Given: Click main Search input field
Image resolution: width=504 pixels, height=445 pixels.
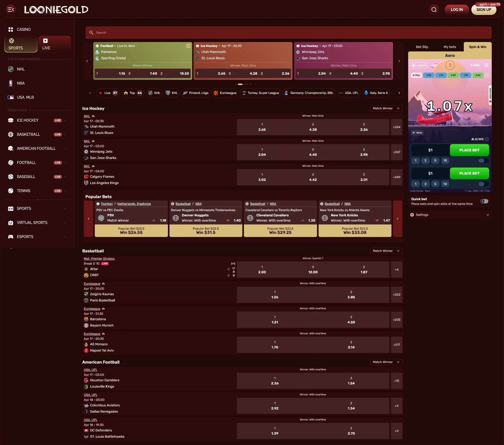Looking at the screenshot, I should 288,33.
